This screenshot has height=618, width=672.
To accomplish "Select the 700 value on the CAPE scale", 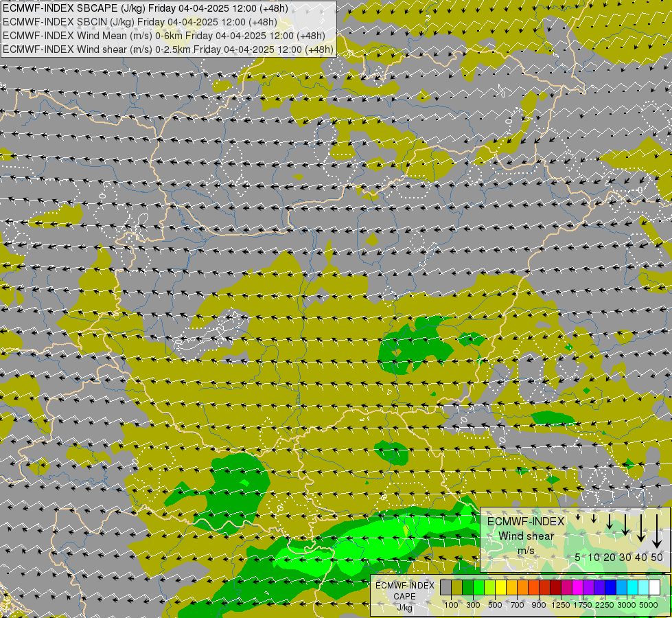I will tap(518, 605).
